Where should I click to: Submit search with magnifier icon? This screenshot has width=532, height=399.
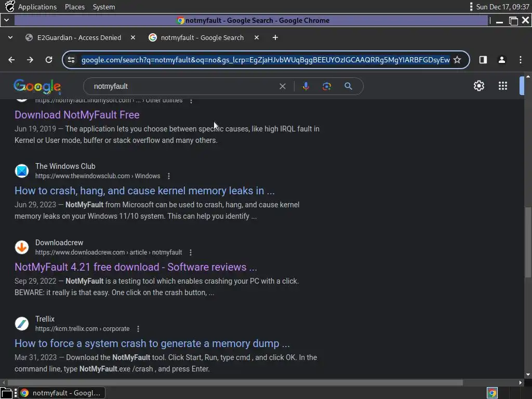tap(348, 86)
